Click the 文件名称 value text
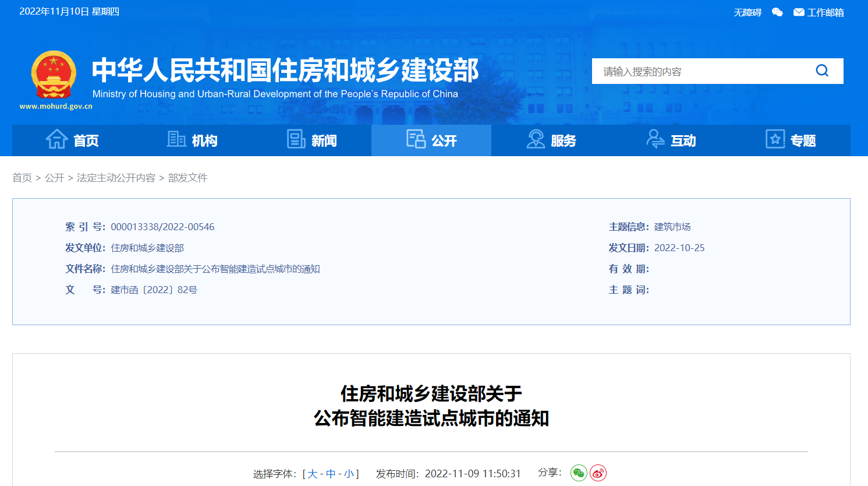This screenshot has width=868, height=486. (x=215, y=269)
